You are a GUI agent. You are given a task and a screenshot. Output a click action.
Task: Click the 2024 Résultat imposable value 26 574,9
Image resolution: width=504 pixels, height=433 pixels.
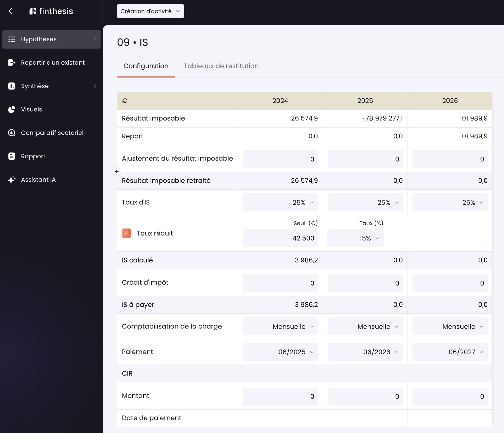(304, 118)
